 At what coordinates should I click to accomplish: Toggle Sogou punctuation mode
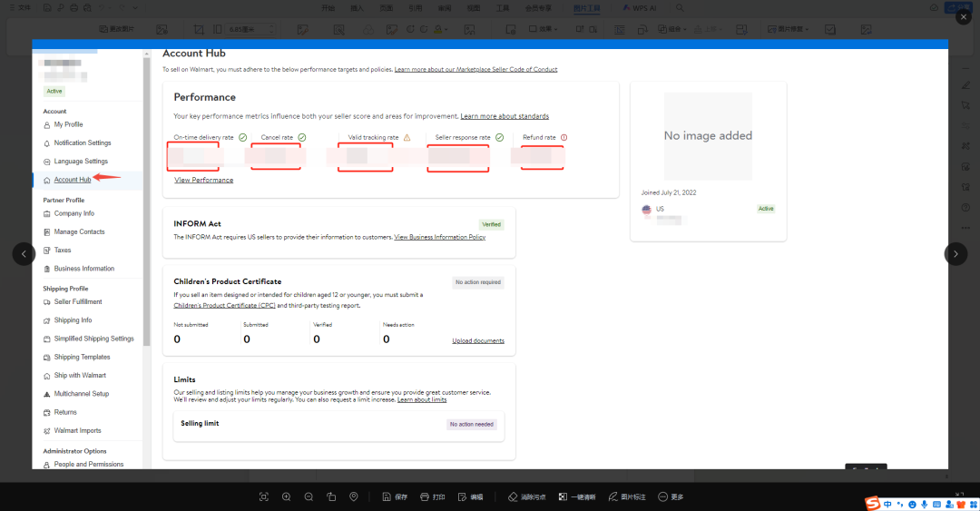coord(900,504)
